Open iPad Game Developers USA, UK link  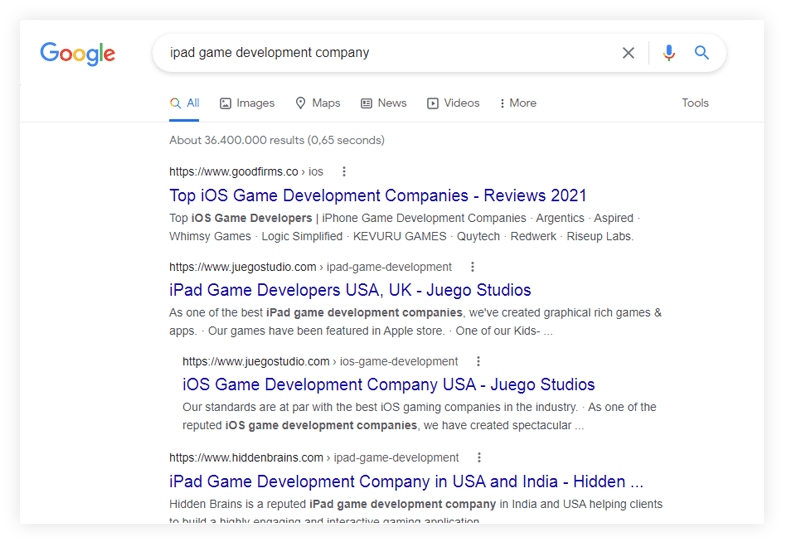[350, 290]
